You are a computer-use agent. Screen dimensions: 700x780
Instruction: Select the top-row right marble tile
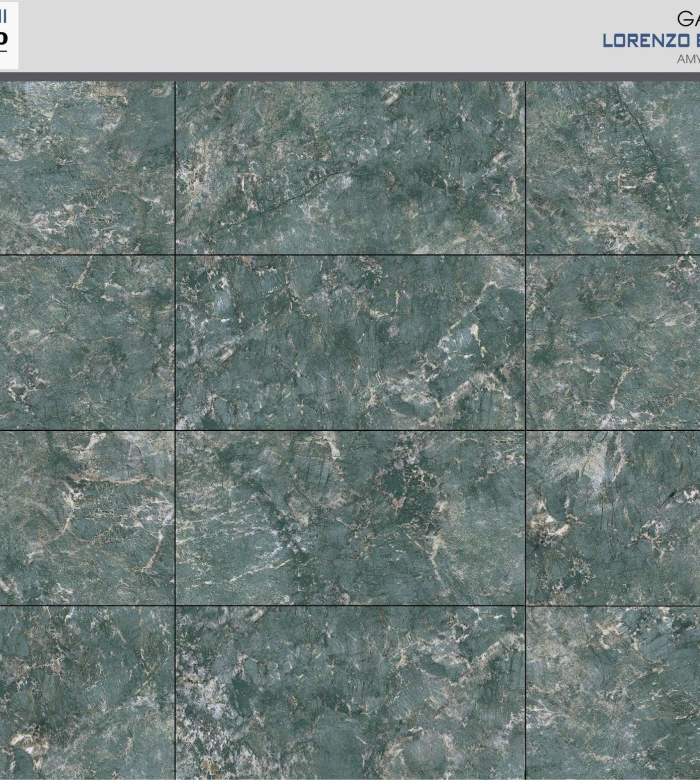pyautogui.click(x=613, y=167)
